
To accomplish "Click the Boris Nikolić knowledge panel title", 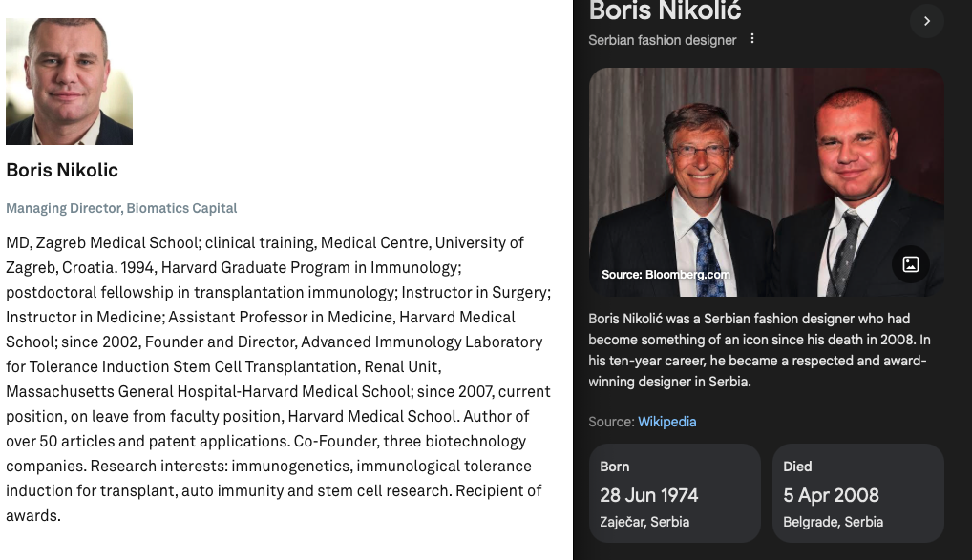I will 665,11.
